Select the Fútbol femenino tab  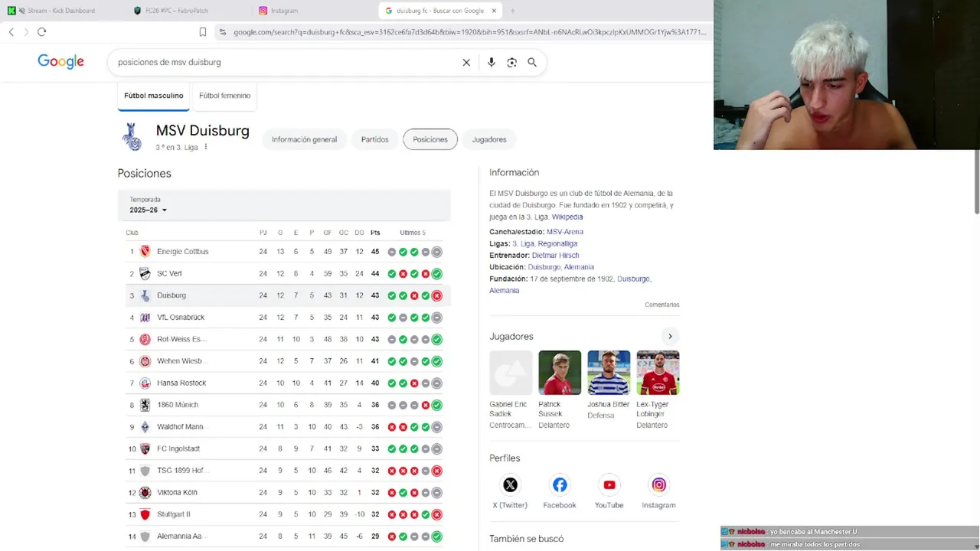pyautogui.click(x=224, y=96)
